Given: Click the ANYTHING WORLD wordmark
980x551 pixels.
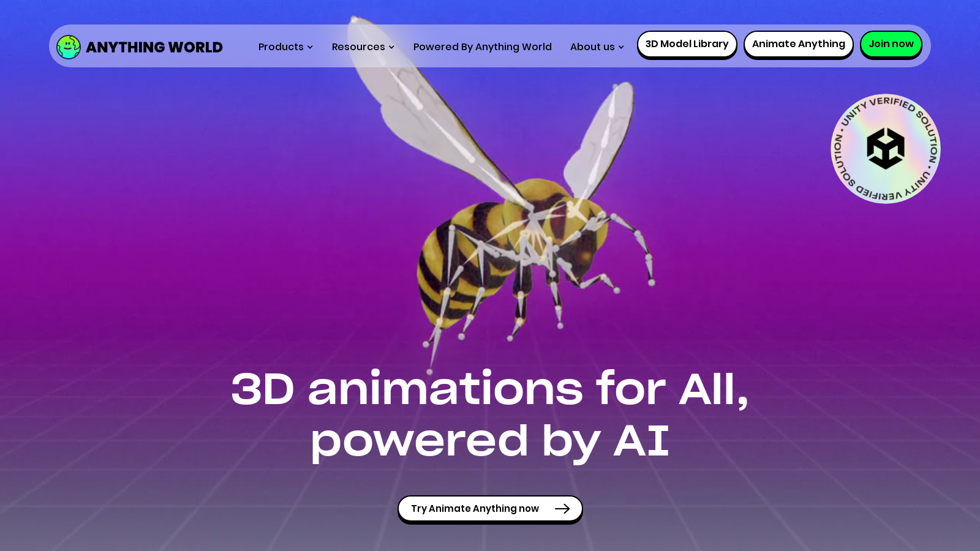Looking at the screenshot, I should click(x=154, y=47).
